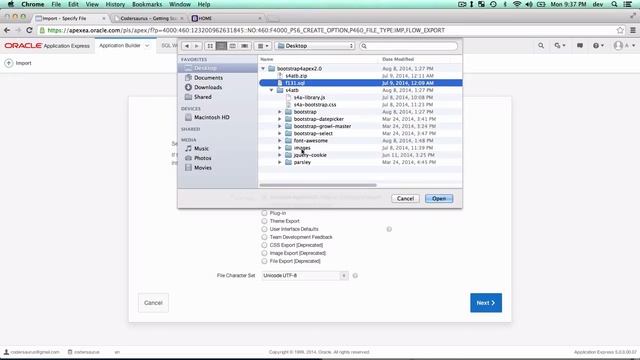Select the Plug-in radio button
640x360 pixels.
point(264,213)
